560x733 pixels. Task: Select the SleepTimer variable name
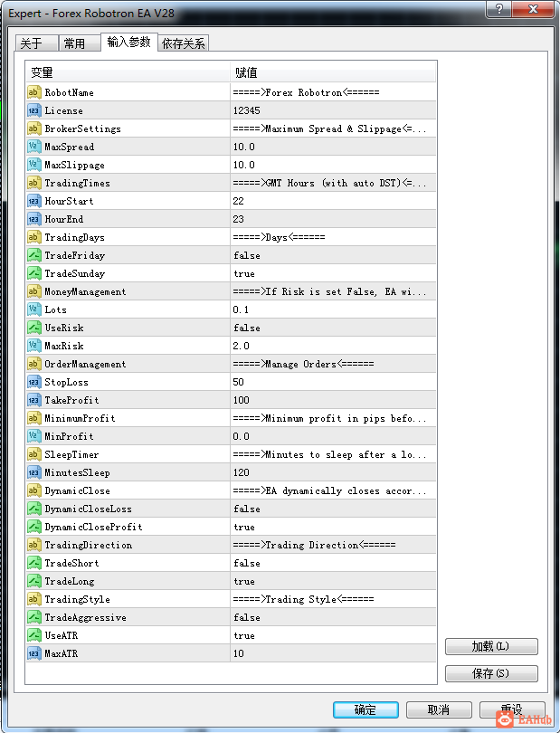(71, 454)
